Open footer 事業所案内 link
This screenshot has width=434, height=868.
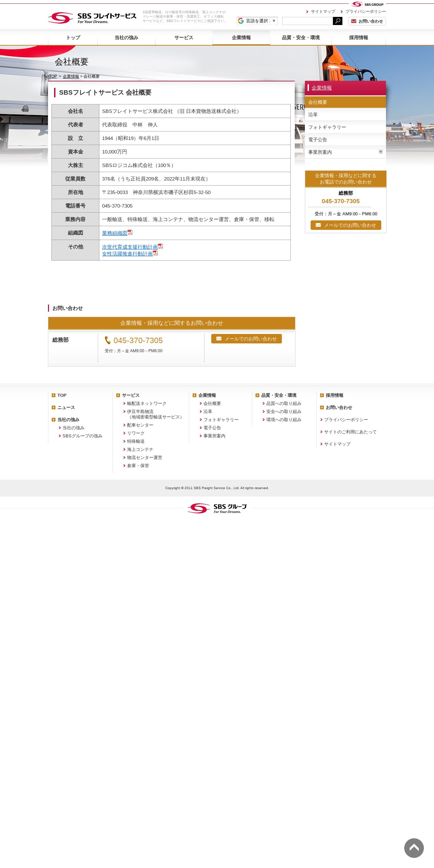(214, 436)
